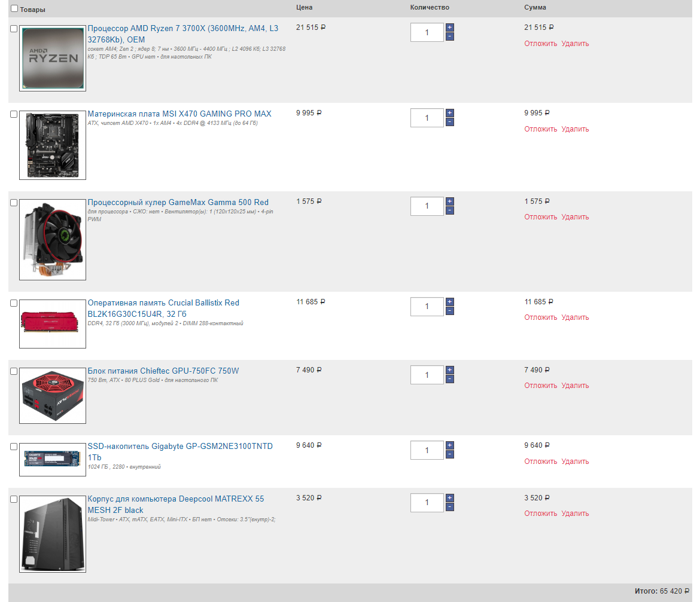Viewport: 700px width, 602px height.
Task: Open Материнская плата MSI X470 GAMING PRO MAX
Action: [179, 114]
